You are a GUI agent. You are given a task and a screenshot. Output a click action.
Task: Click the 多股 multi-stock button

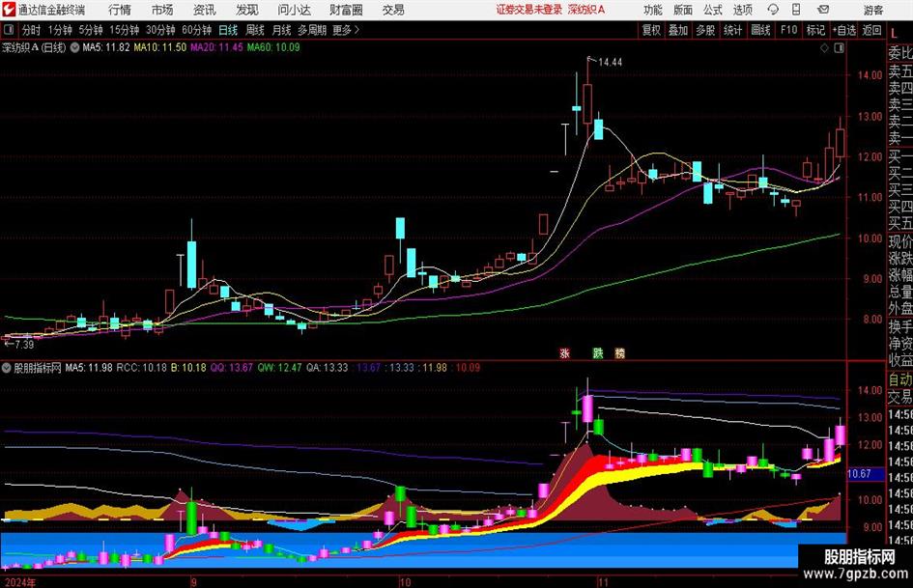(x=705, y=30)
